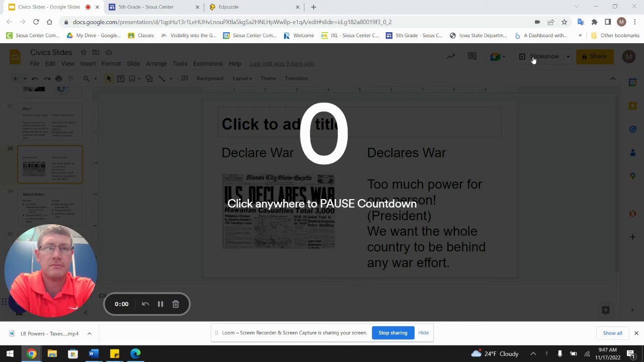Viewport: 644px width, 362px height.
Task: Open the Google account avatar M in Slides
Action: pos(628,56)
